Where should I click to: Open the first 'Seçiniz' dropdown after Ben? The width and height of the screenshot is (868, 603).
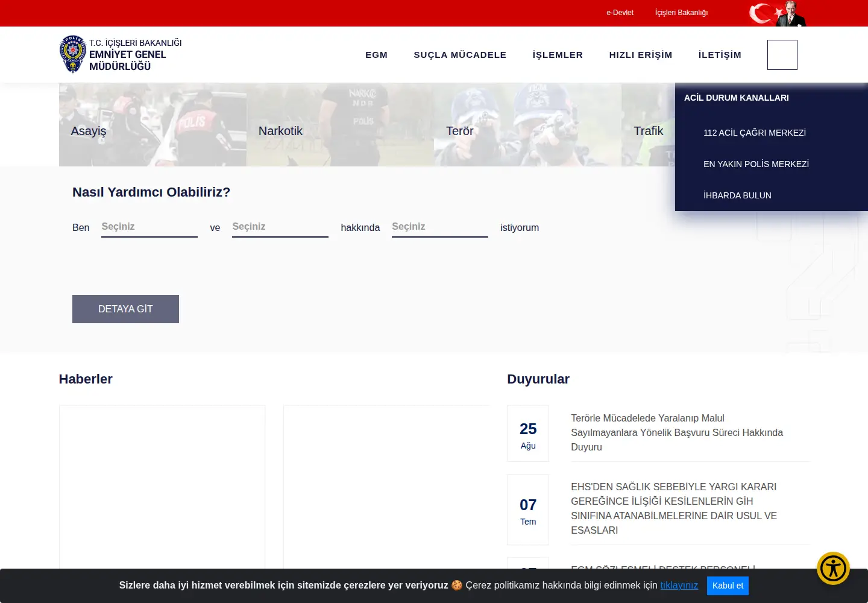coord(149,227)
